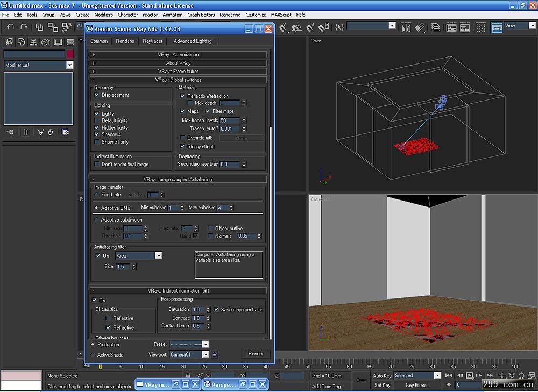This screenshot has width=538, height=392.
Task: Toggle the 3D Snaps magnet icon
Action: point(283,27)
